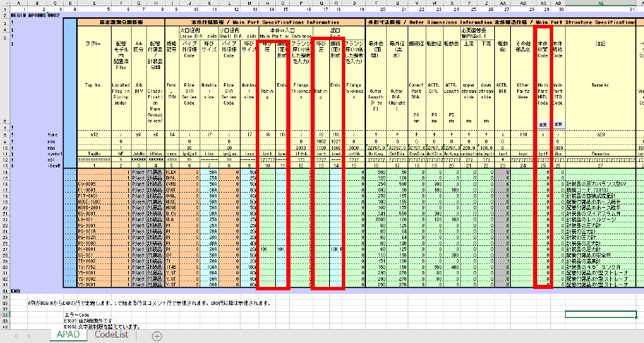Click the 'HOSE-1602' tag cell
Image resolution: width=644 pixels, height=343 pixels.
[x=94, y=202]
